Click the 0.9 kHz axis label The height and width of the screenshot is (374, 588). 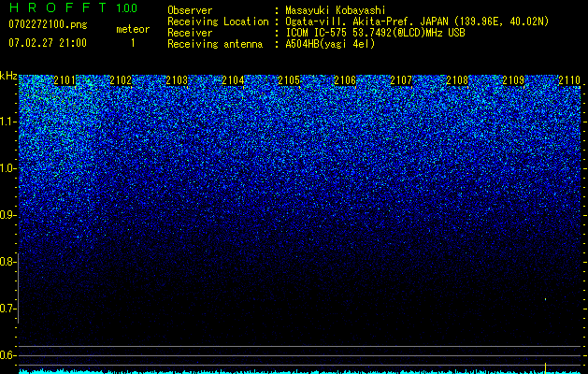tap(7, 215)
